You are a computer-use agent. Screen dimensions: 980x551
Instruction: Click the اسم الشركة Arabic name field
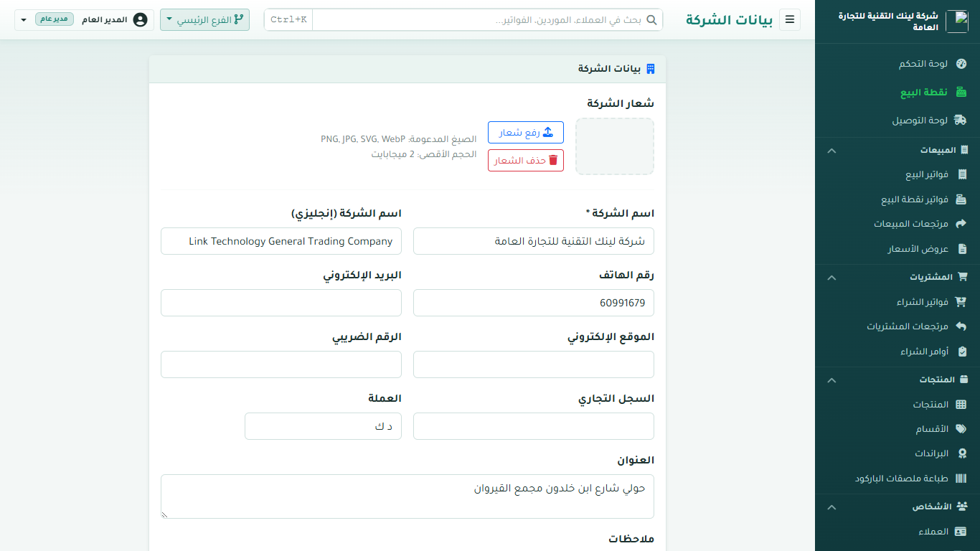[x=534, y=241]
